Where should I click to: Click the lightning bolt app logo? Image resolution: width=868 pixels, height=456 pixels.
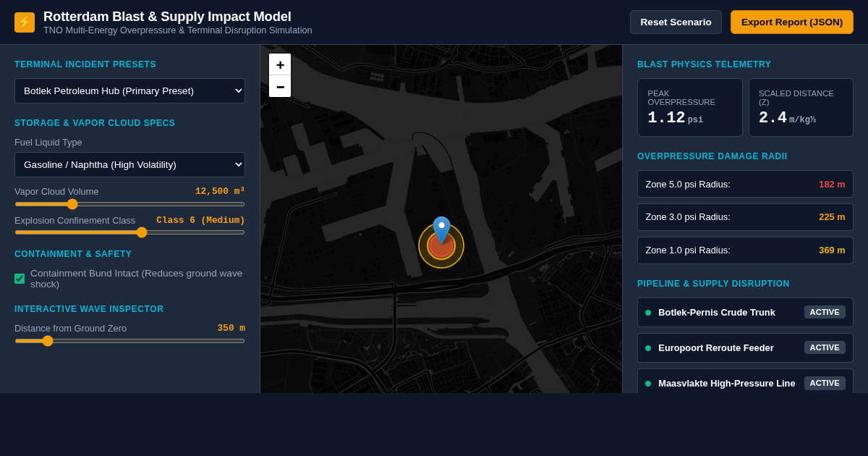tap(25, 22)
